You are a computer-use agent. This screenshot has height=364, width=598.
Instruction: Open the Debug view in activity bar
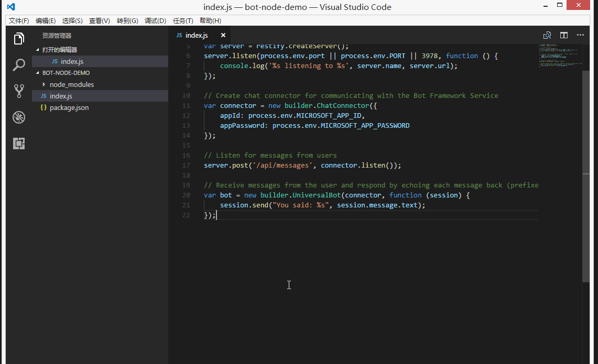point(19,117)
